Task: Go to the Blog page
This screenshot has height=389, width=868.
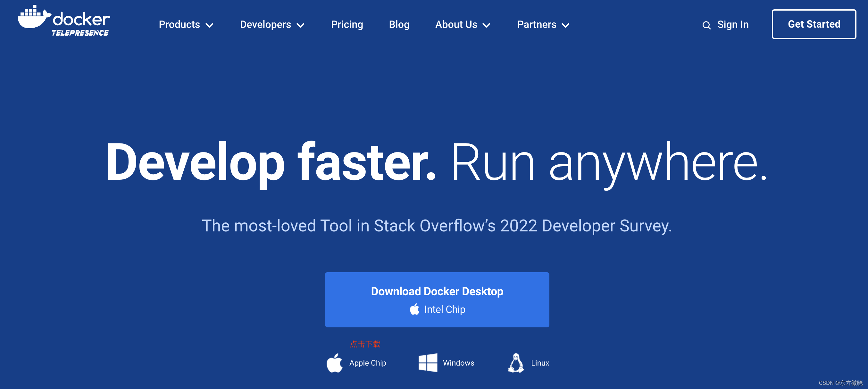Action: click(x=399, y=25)
